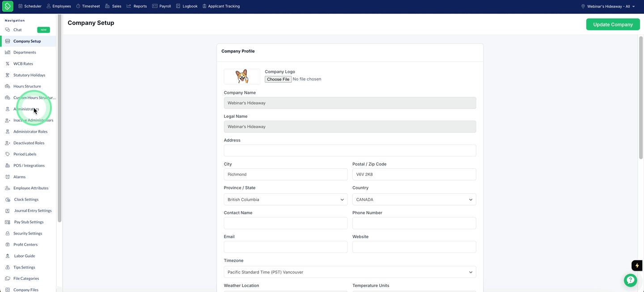Click the Chat bubble icon in sidebar
This screenshot has width=644, height=292.
(x=8, y=29)
